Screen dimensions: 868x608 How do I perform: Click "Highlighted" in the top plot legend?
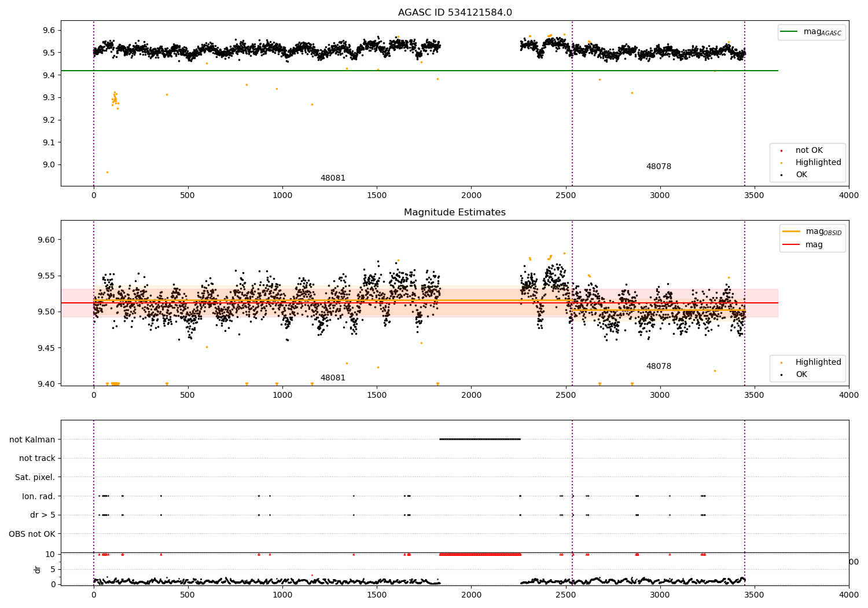(x=818, y=163)
